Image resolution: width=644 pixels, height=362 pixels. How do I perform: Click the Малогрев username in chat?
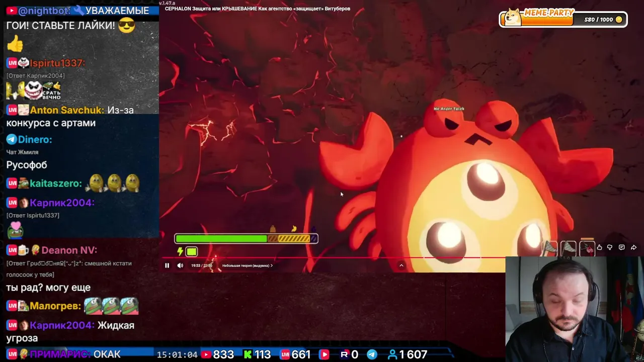coord(55,306)
